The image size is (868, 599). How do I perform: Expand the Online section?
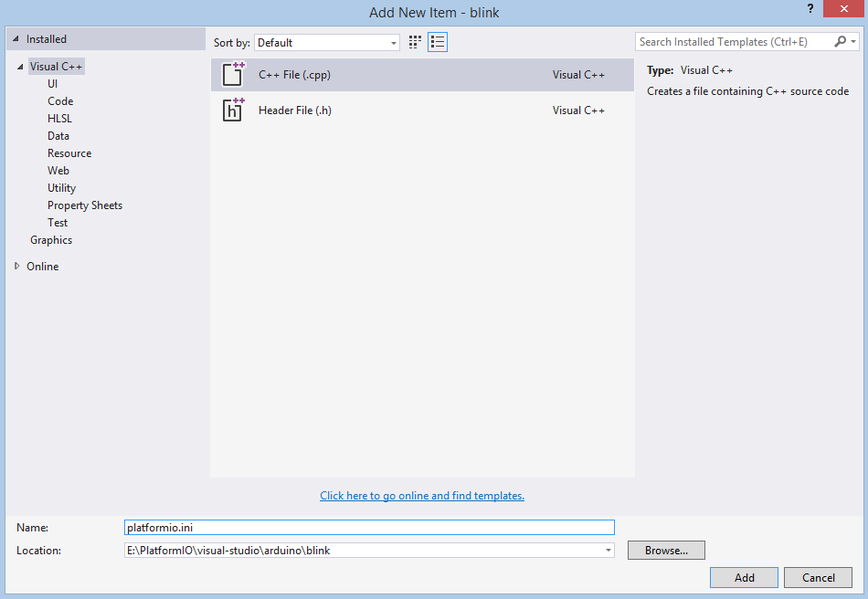pyautogui.click(x=17, y=266)
